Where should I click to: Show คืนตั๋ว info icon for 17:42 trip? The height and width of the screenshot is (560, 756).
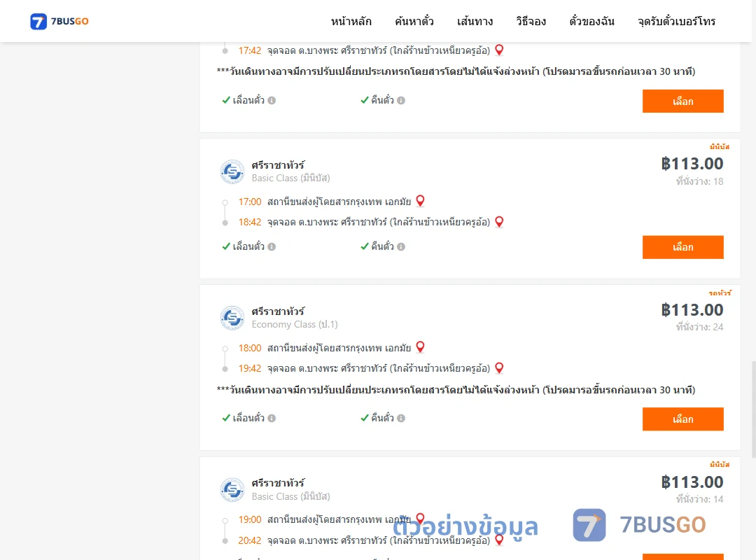(401, 100)
